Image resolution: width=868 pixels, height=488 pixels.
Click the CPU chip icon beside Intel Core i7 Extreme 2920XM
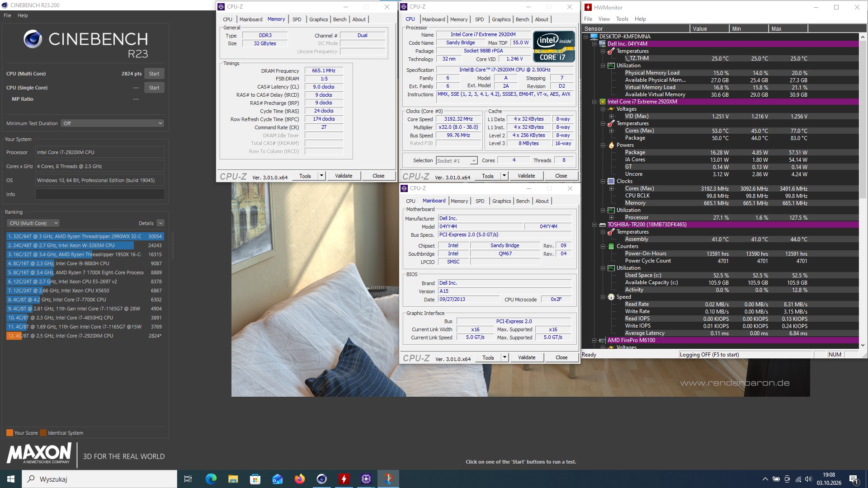pyautogui.click(x=602, y=102)
